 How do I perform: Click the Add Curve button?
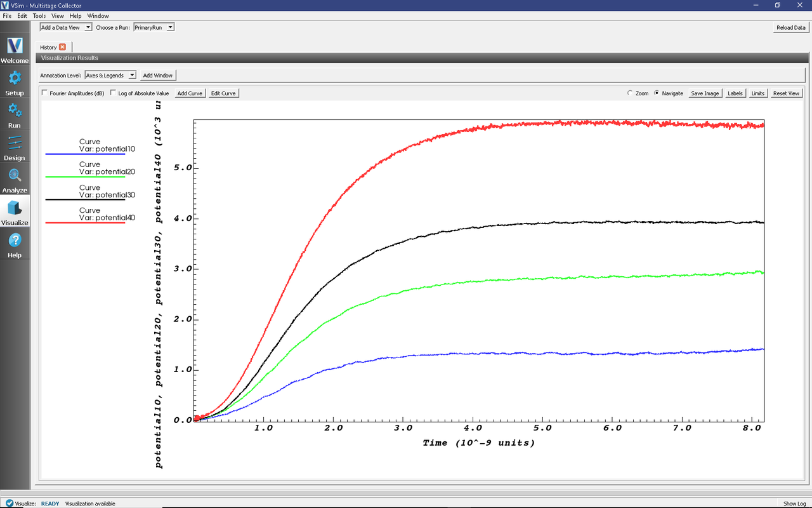tap(190, 93)
